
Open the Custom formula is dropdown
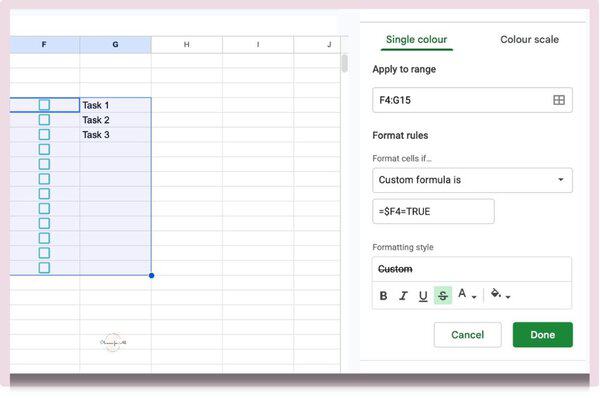(x=472, y=180)
